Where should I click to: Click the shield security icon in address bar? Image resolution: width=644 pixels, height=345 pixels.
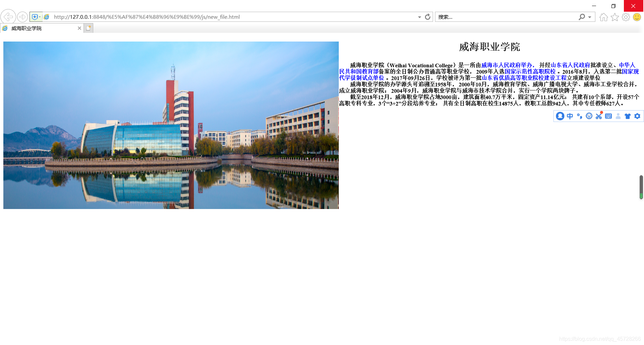click(35, 17)
